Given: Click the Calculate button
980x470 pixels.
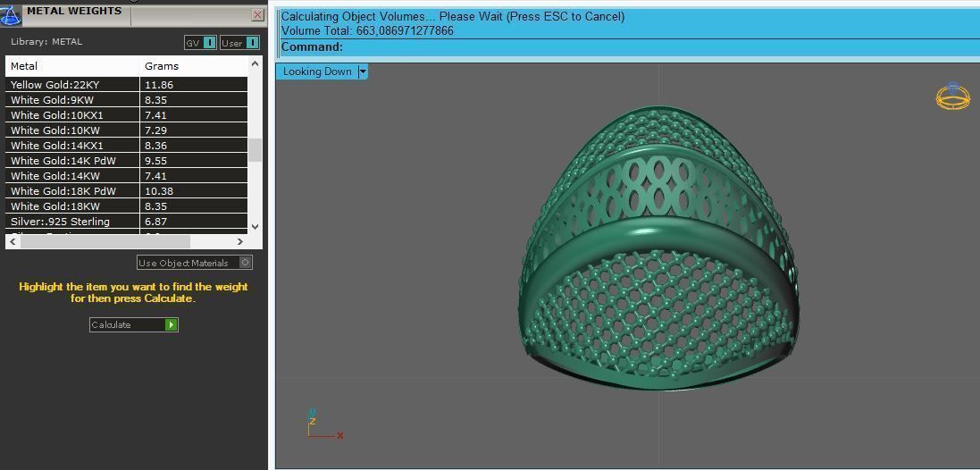Looking at the screenshot, I should click(x=134, y=324).
